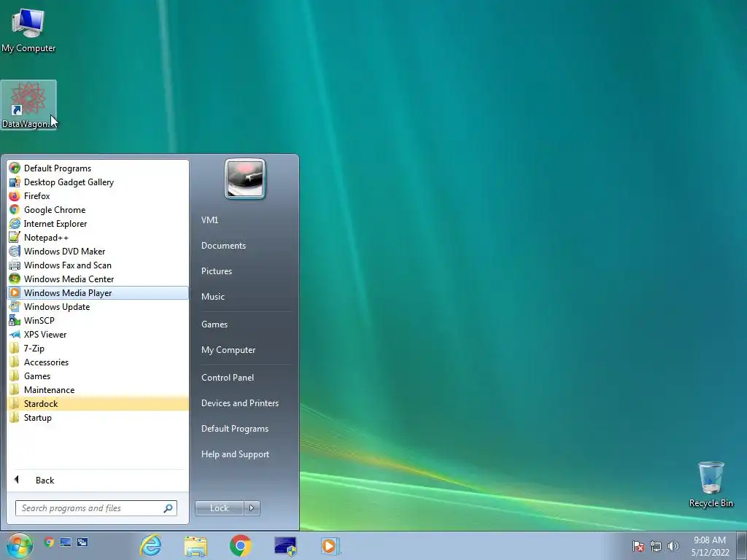Viewport: 747px width, 560px height.
Task: Open Windows DVD Maker
Action: (x=98, y=251)
